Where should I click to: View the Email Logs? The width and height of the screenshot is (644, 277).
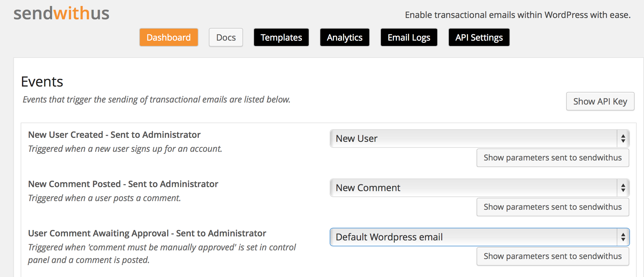click(409, 37)
